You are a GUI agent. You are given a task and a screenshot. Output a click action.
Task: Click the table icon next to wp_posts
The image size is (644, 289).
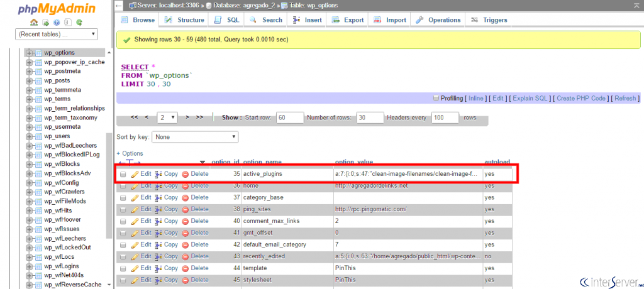(38, 81)
